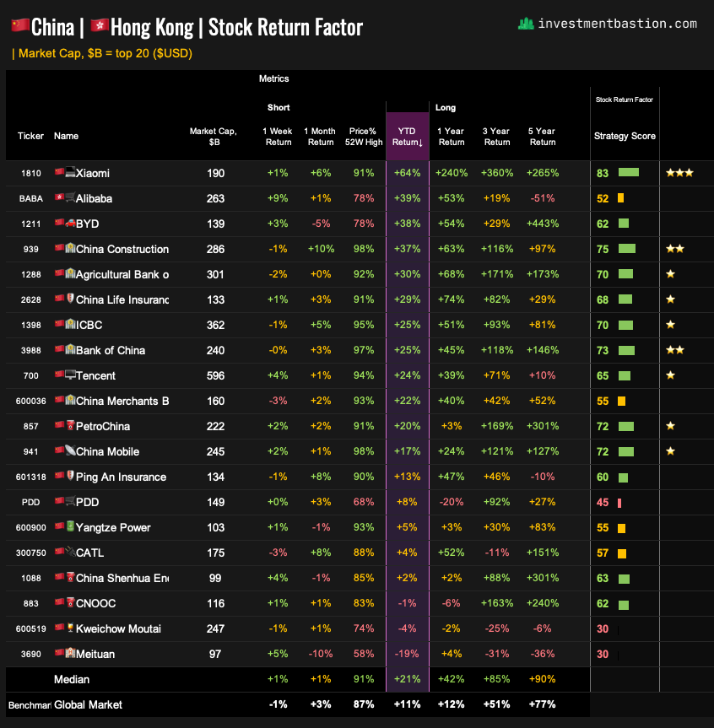Sort by the YTD Return column header
The image size is (714, 728).
point(408,137)
